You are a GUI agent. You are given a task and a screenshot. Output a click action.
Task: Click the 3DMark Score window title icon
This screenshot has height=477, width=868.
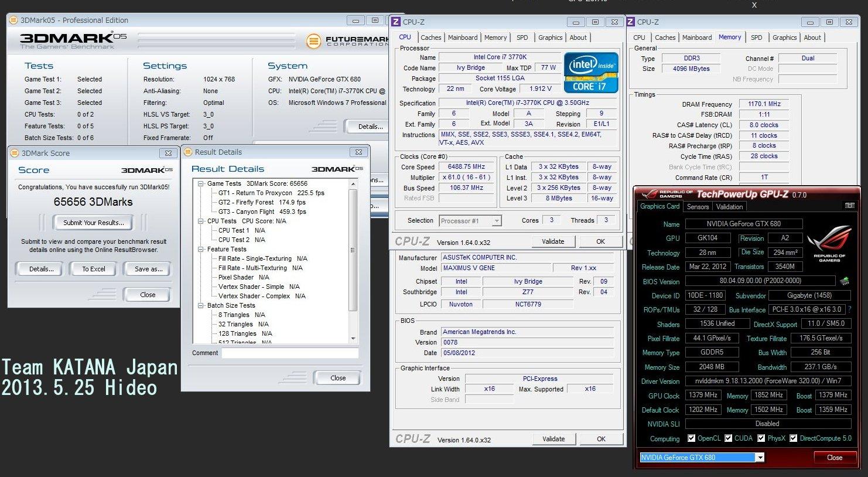click(15, 153)
